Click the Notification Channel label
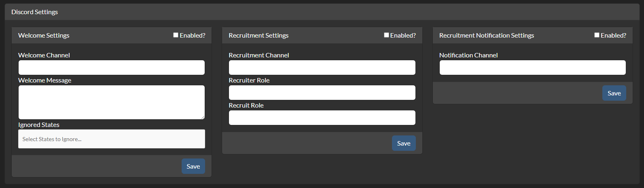Viewport: 644px width, 188px height. (468, 55)
